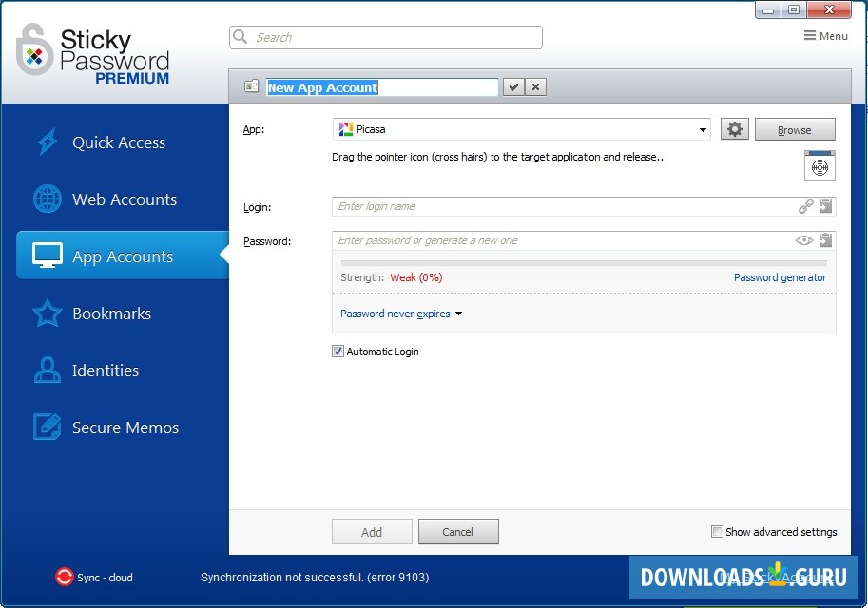Close the Sticky Password window
868x608 pixels.
829,9
